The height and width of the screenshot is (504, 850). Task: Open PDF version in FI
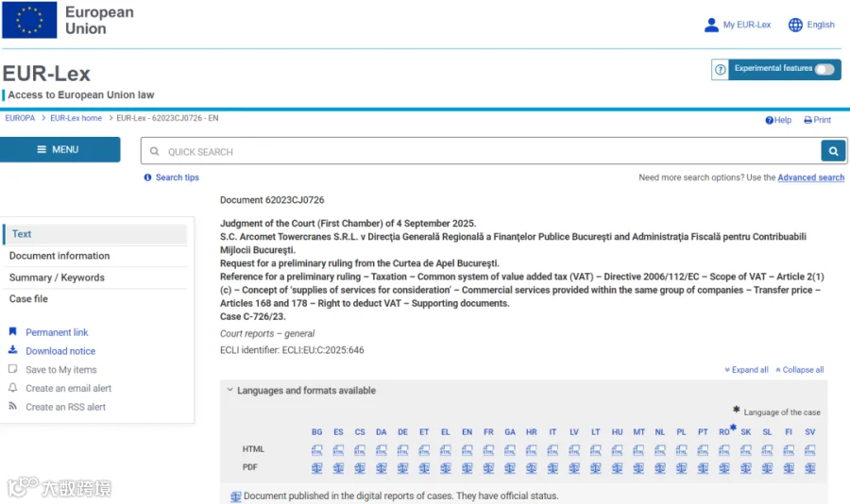tap(789, 468)
